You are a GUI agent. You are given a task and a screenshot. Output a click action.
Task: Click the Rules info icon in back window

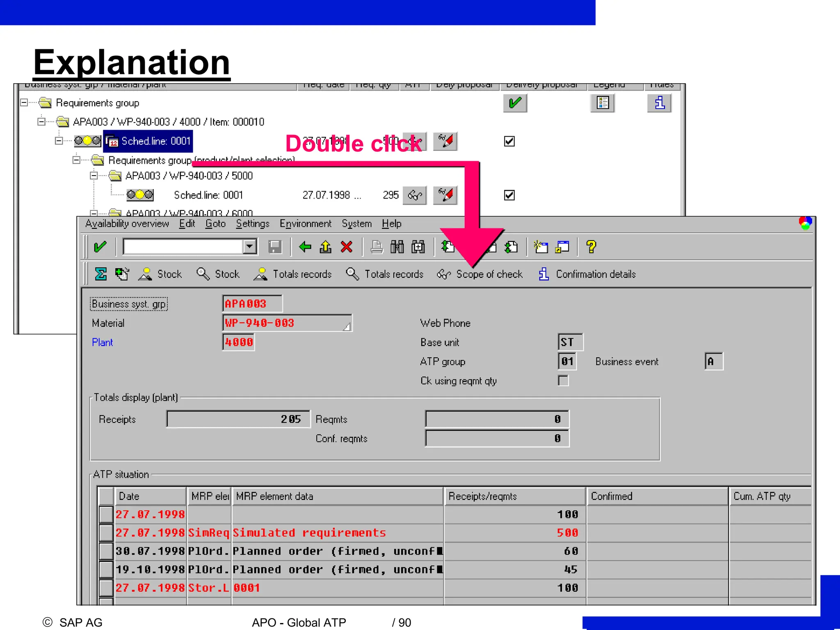[x=660, y=103]
